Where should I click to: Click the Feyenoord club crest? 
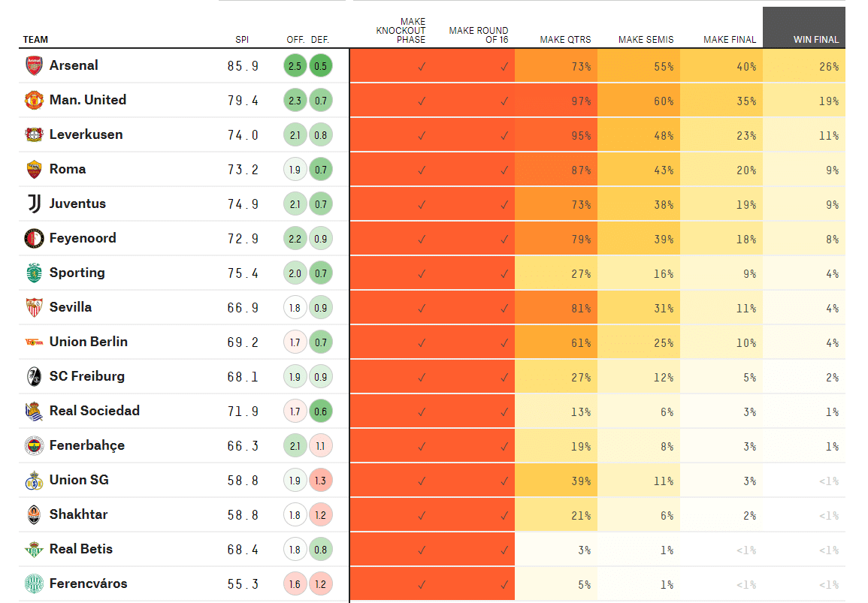pyautogui.click(x=34, y=238)
